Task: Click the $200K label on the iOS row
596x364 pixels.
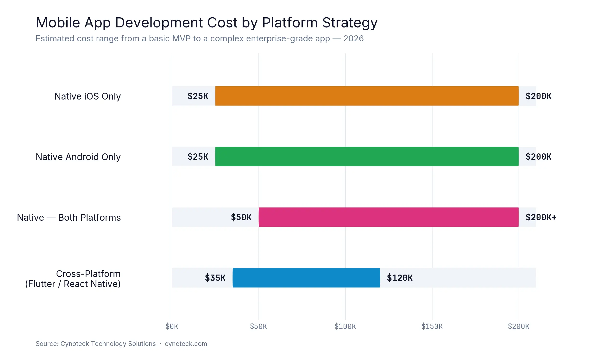Action: tap(539, 96)
